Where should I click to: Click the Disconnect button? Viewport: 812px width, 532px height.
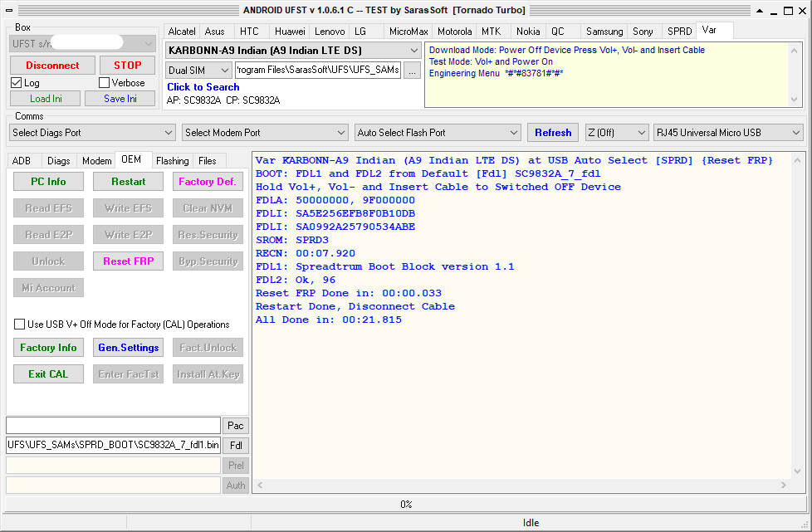click(52, 66)
